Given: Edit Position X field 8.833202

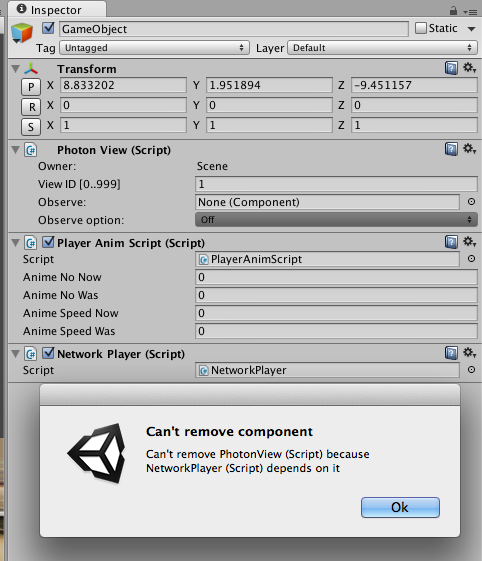Looking at the screenshot, I should [x=123, y=85].
